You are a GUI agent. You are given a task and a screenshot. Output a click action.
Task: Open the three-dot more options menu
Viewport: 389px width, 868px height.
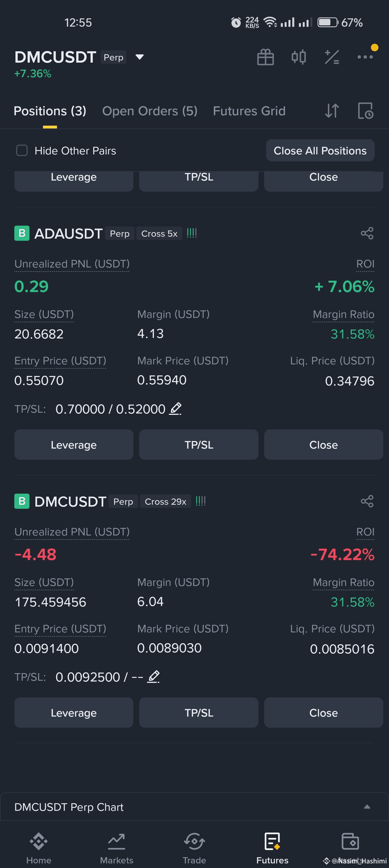click(365, 57)
